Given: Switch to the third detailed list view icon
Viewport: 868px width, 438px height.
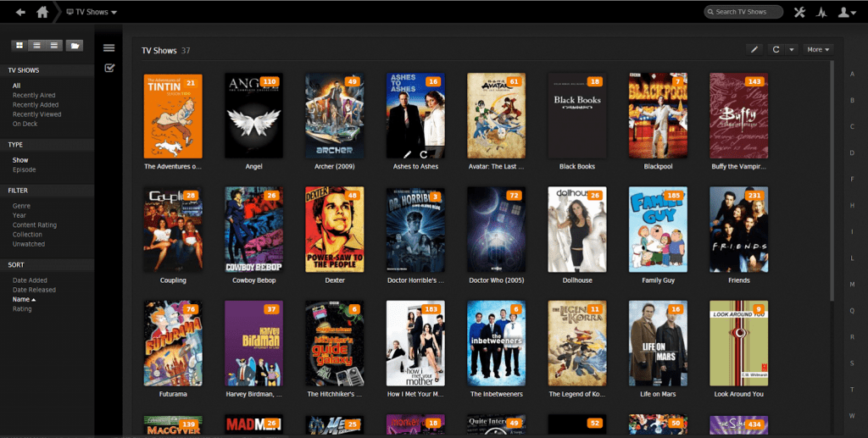Looking at the screenshot, I should tap(53, 46).
